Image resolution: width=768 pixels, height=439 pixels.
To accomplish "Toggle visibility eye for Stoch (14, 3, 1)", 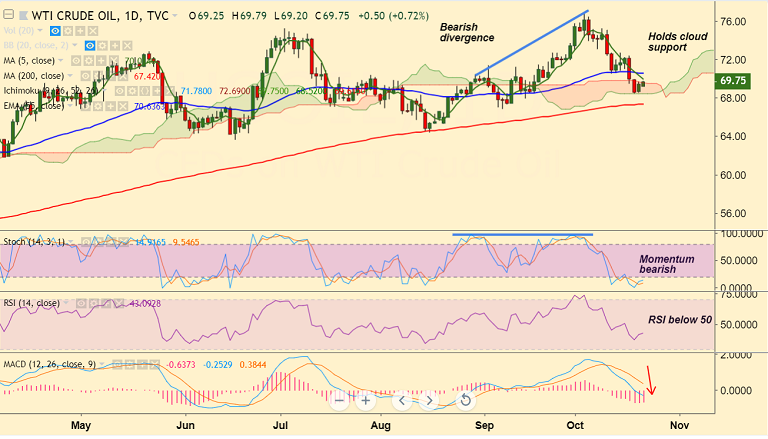I will coord(86,242).
